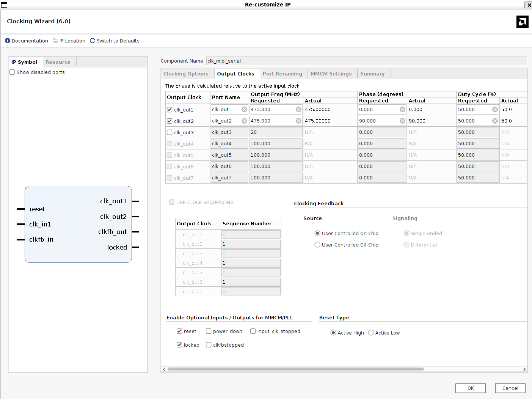This screenshot has width=532, height=399.
Task: Click the AMD logo icon
Action: [522, 22]
